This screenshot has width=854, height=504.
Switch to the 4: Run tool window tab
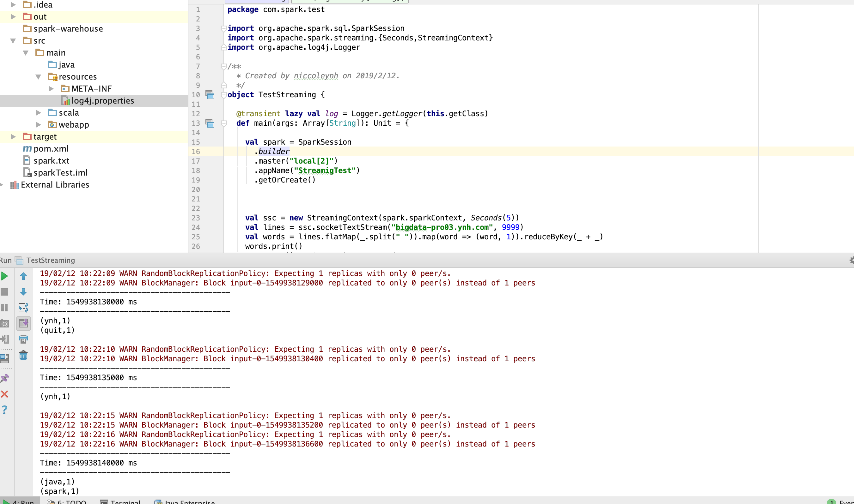tap(20, 501)
